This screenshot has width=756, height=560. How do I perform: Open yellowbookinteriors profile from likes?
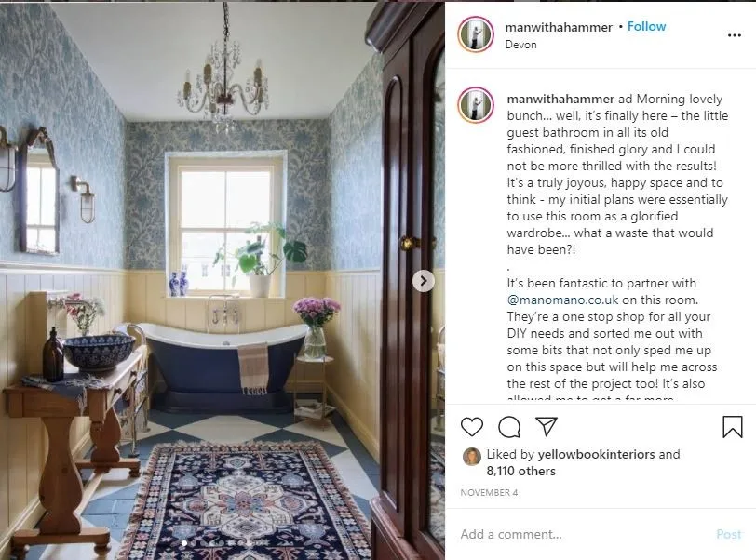coord(596,454)
